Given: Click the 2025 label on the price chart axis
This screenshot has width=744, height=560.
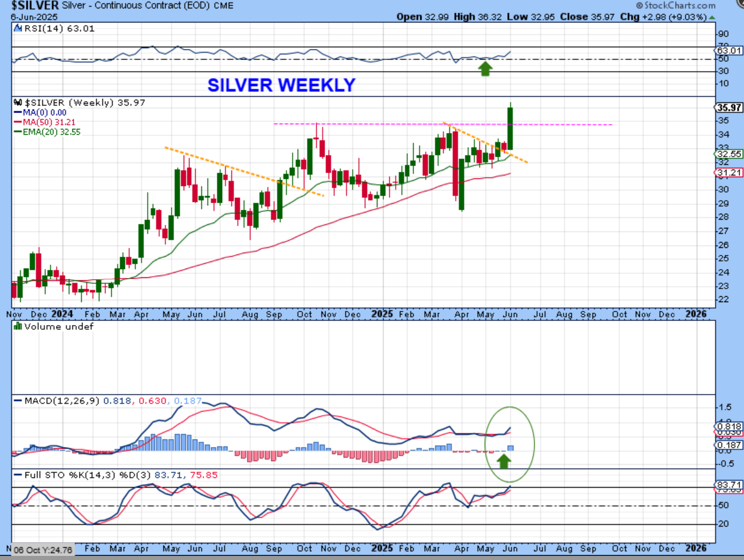Looking at the screenshot, I should coord(381,314).
